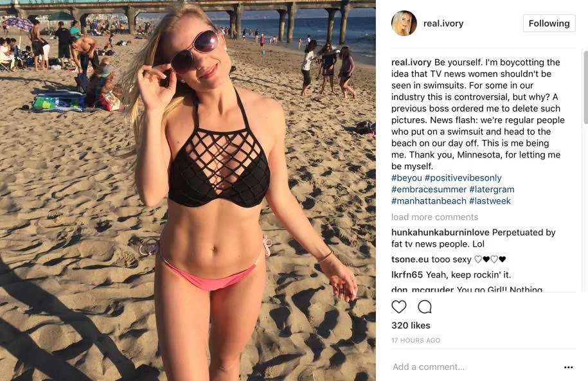Visit commenter hunkahunkaburninlove's profile
The height and width of the screenshot is (381, 588).
[440, 233]
